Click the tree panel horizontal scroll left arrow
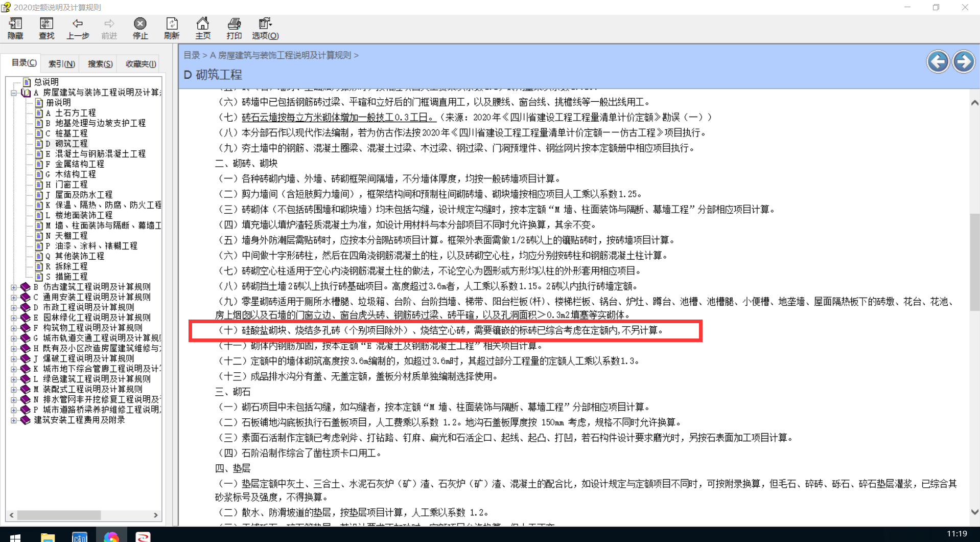Screen dimensions: 980x542 tap(12, 515)
